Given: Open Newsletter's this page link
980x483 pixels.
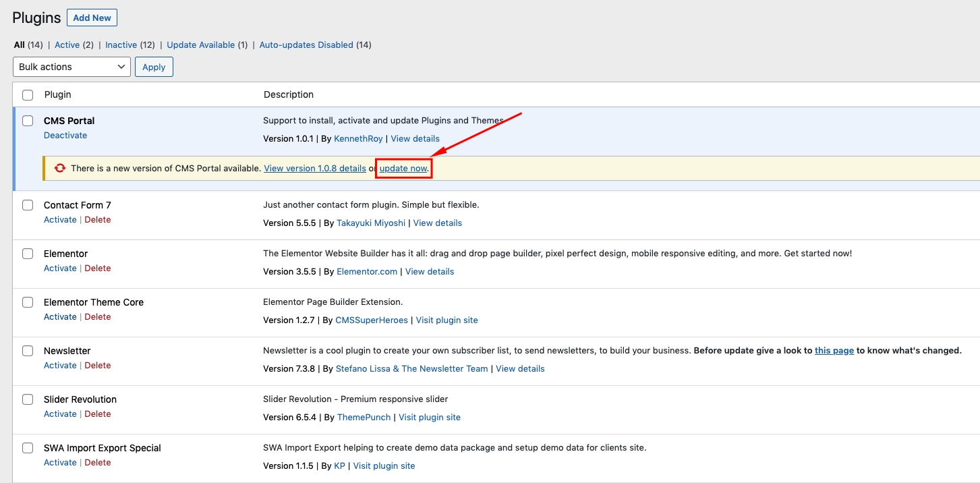Looking at the screenshot, I should [834, 351].
